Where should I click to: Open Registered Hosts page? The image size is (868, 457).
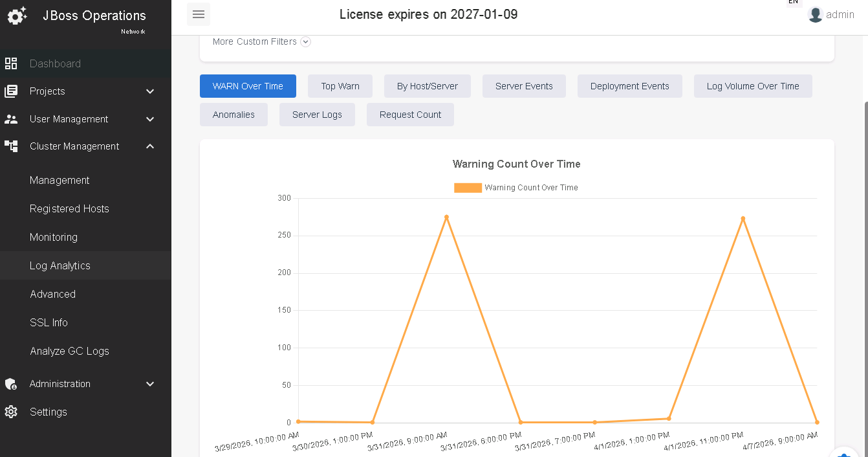tap(85, 208)
